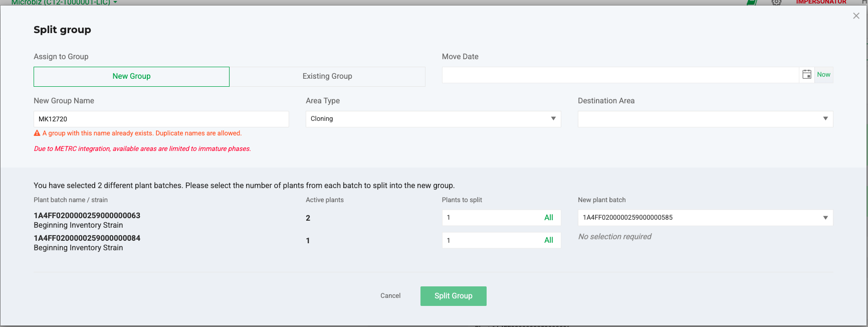Close the Split group dialog with X
The width and height of the screenshot is (868, 327).
(856, 16)
